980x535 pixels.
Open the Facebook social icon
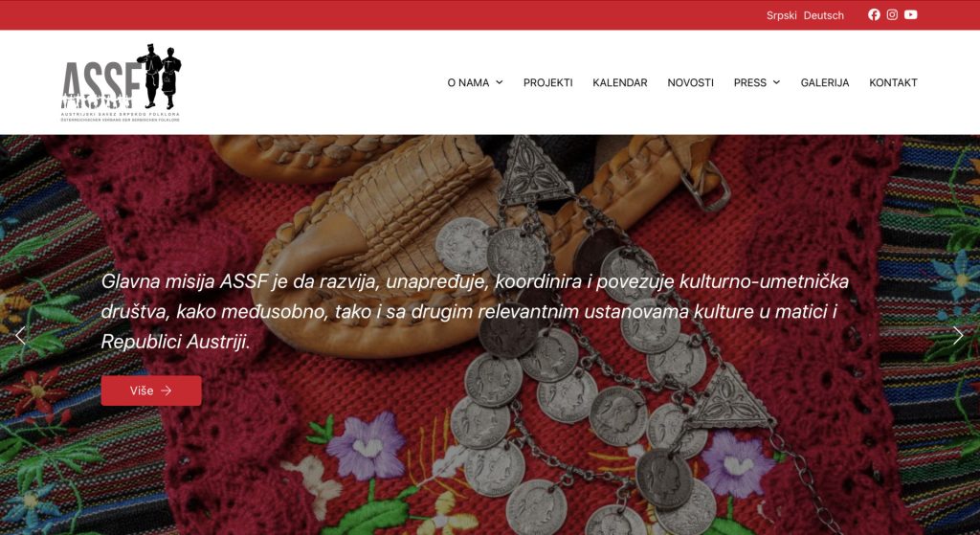tap(874, 14)
